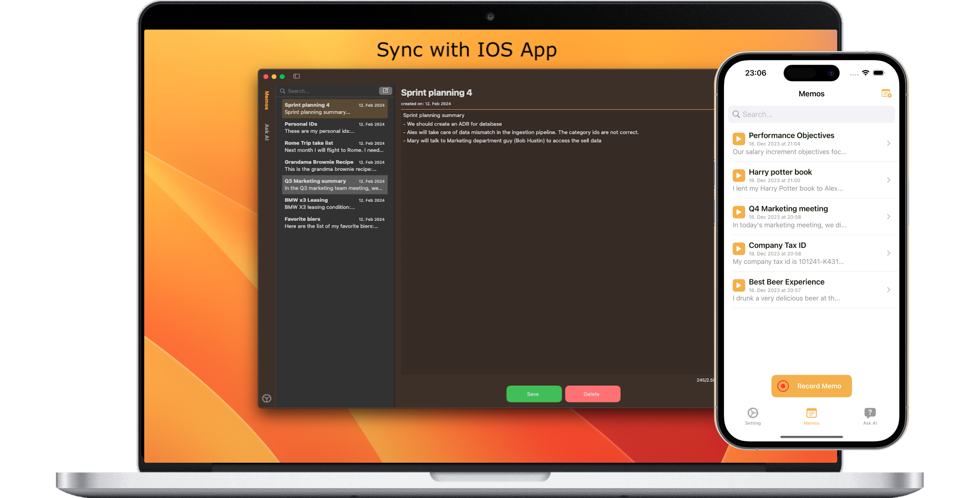Tap the Record Memo label on the iPhone button
980x498 pixels.
pyautogui.click(x=819, y=386)
